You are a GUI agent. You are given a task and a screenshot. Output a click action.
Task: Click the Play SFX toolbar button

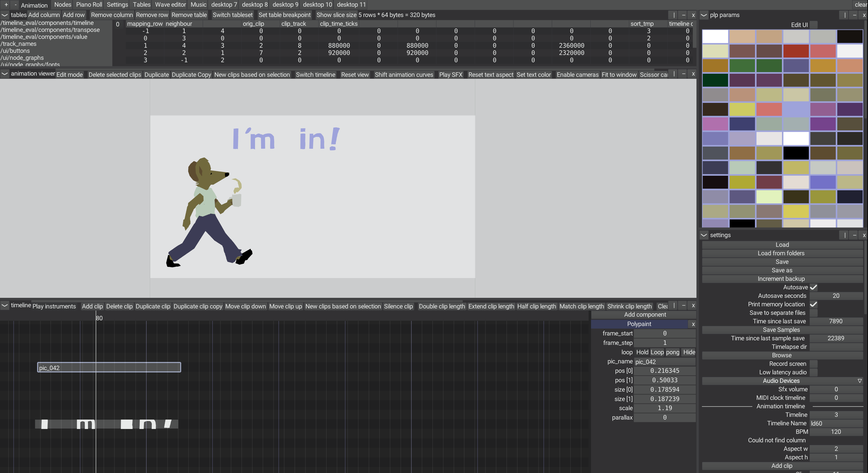click(x=451, y=75)
